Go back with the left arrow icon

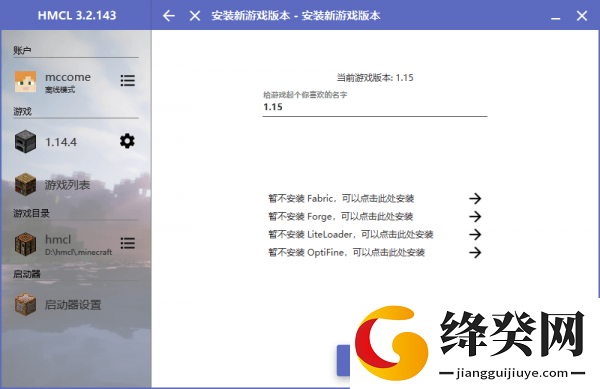[x=169, y=16]
